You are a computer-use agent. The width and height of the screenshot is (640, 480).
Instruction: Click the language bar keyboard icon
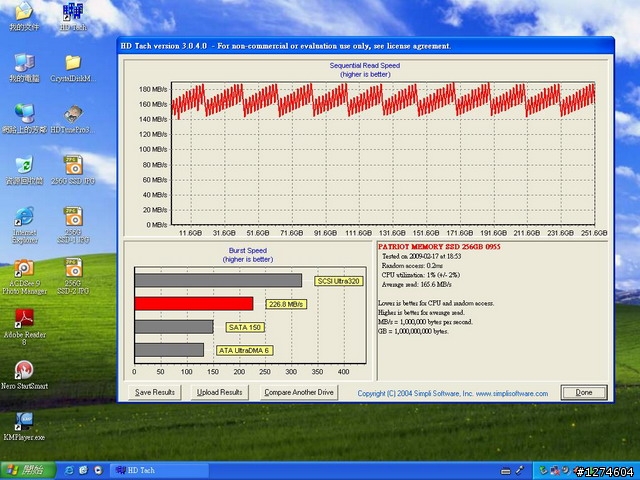click(506, 471)
